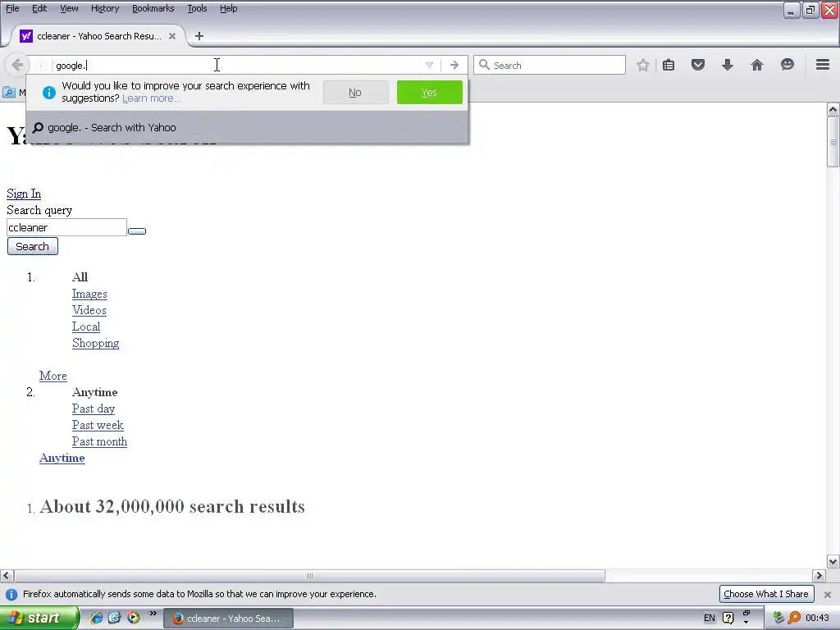Show bookmarks list icon
840x630 pixels.
point(669,66)
